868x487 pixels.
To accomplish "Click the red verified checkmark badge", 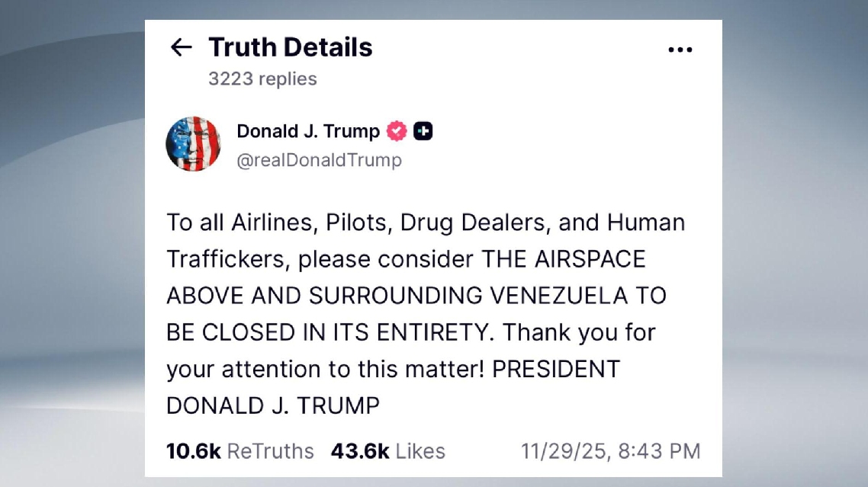I will point(397,131).
